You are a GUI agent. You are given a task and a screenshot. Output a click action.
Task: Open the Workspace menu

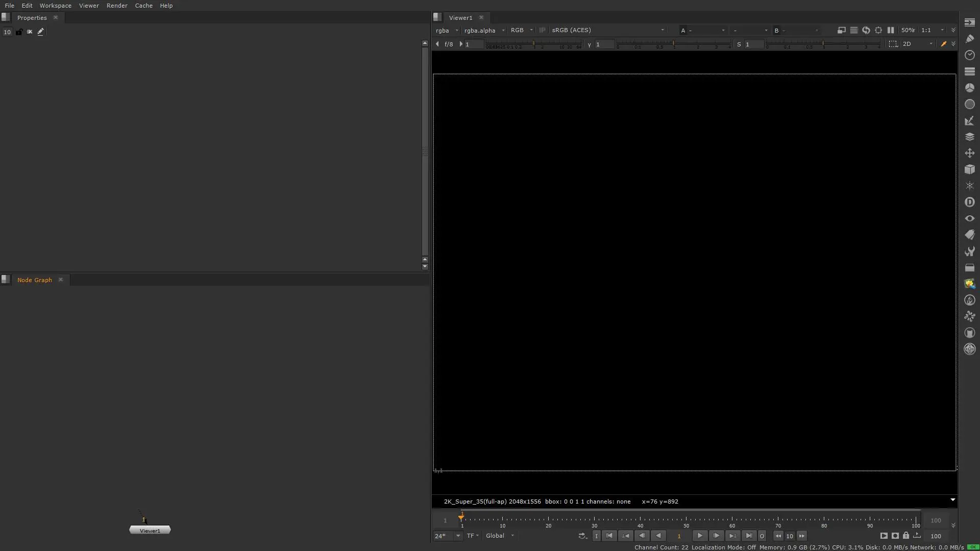(55, 6)
